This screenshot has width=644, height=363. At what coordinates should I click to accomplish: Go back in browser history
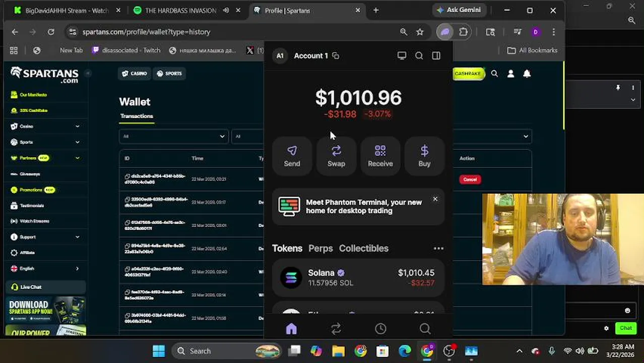(15, 32)
